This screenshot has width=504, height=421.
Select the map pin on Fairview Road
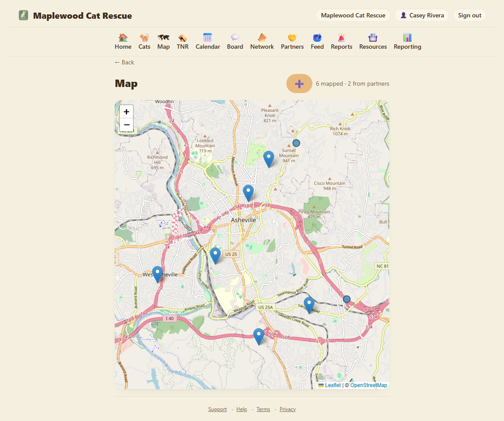tap(309, 305)
